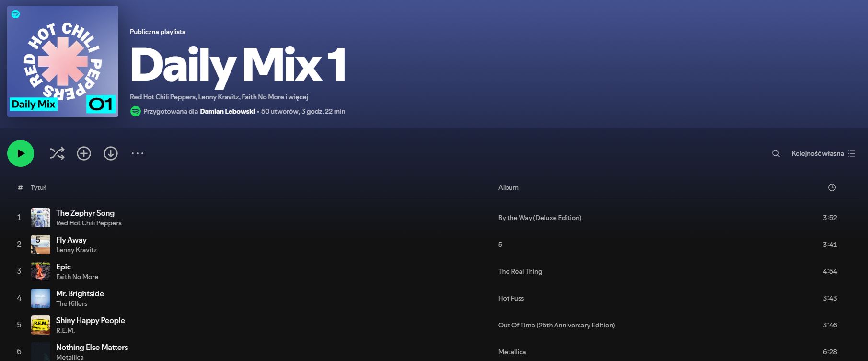Open The Killers artist link
868x361 pixels.
[x=72, y=303]
